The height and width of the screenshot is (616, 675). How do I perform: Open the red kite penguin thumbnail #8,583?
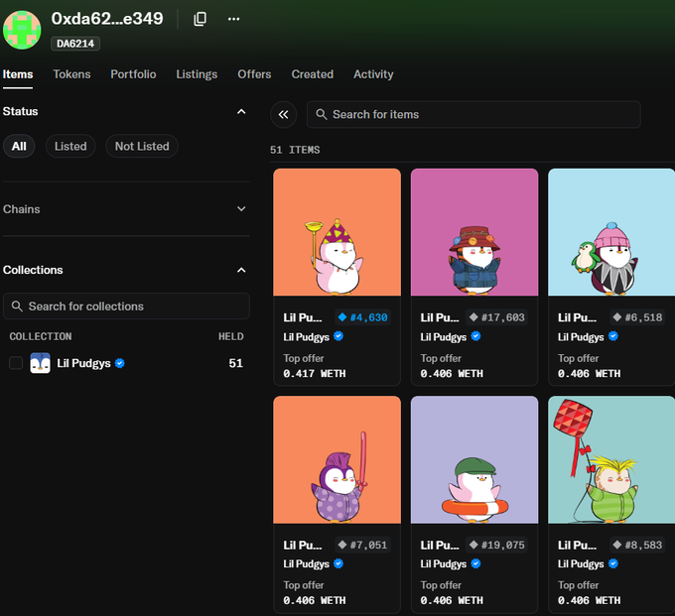611,460
